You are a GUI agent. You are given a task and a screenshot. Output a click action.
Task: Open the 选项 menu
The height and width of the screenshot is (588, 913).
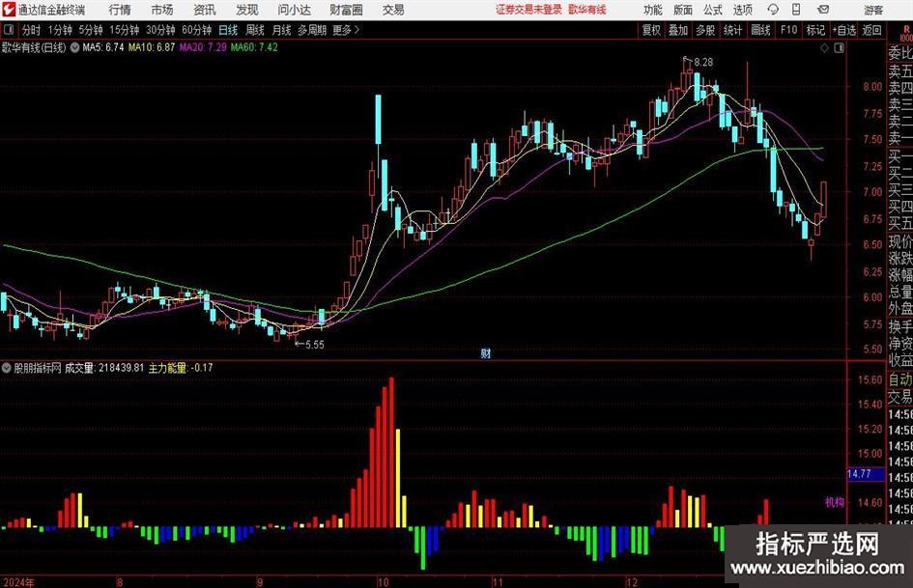point(742,10)
